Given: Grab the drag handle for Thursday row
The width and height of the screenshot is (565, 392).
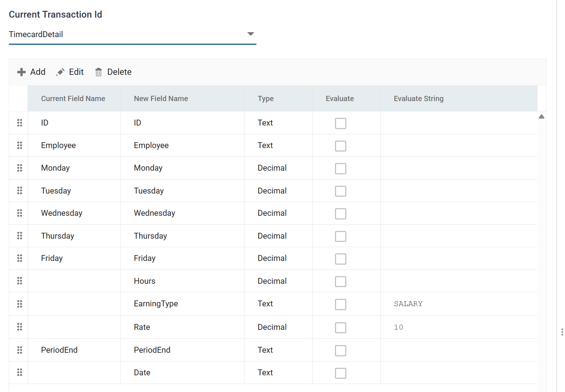Looking at the screenshot, I should 19,236.
